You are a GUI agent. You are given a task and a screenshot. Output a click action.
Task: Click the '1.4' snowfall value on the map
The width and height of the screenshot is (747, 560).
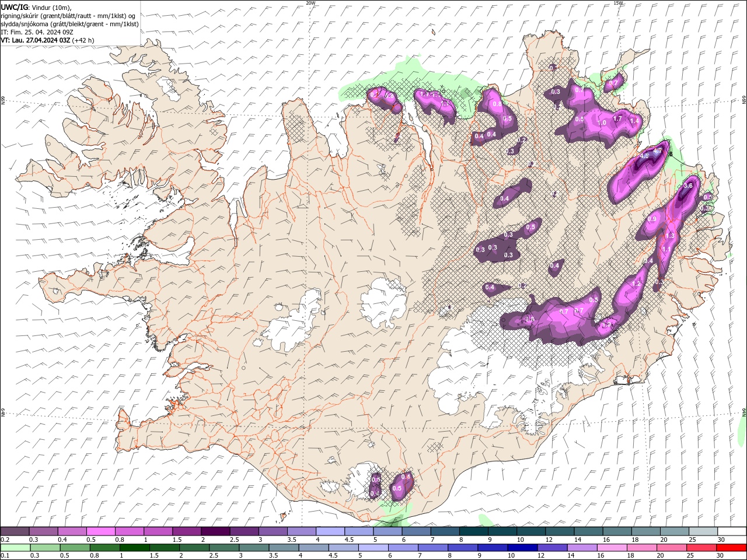click(x=635, y=121)
